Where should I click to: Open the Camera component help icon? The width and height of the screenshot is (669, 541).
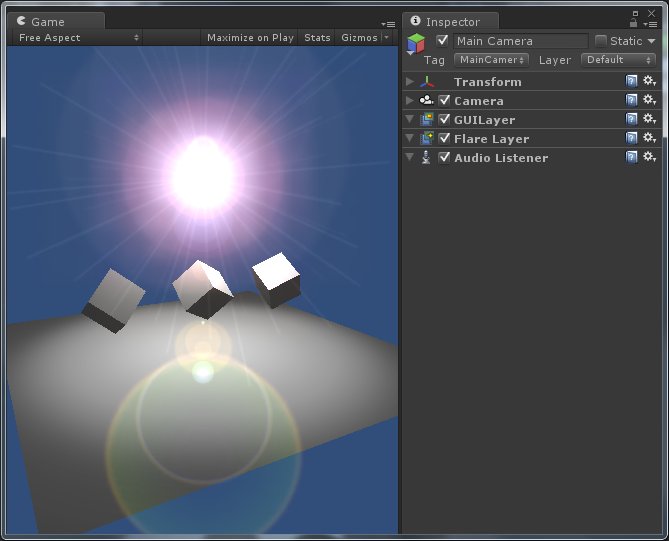(x=631, y=100)
